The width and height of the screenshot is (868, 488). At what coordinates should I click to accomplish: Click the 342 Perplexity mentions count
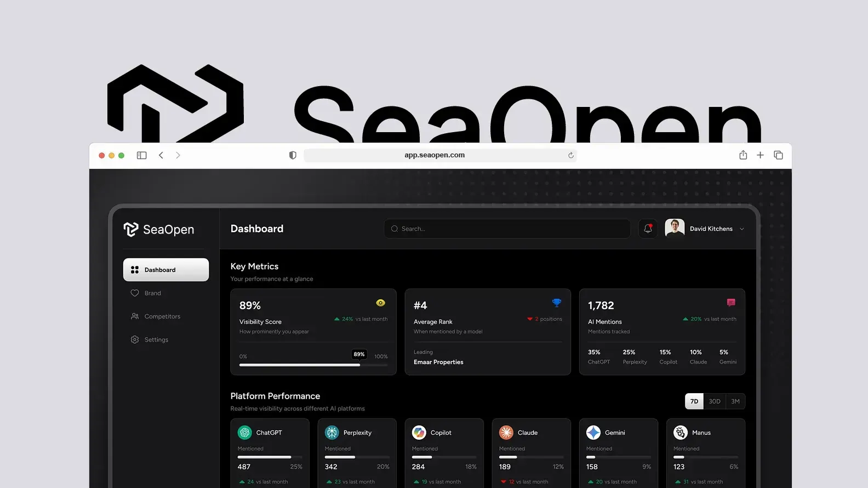coord(331,467)
